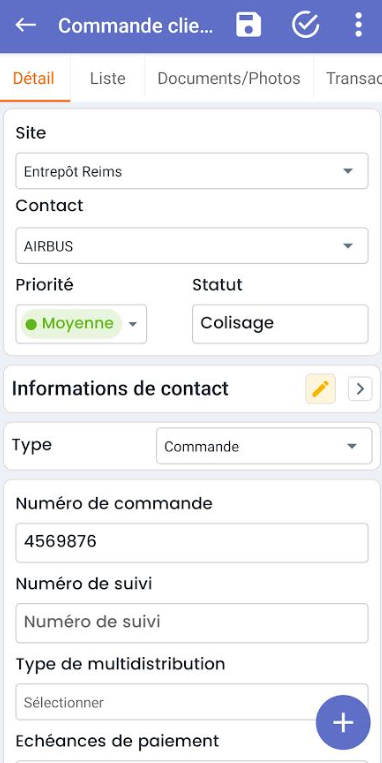Open the three-dot overflow menu
Screen dimensions: 382x763
click(x=359, y=25)
